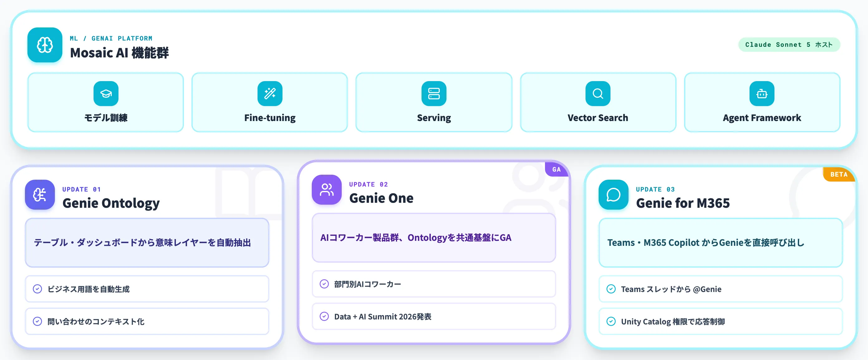Click the UPDATE 03 label
The width and height of the screenshot is (868, 360).
[x=655, y=189]
